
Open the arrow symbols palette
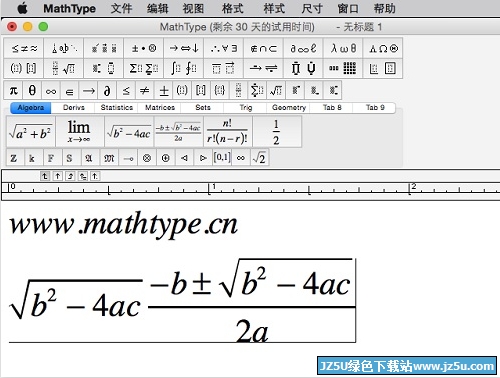184,48
